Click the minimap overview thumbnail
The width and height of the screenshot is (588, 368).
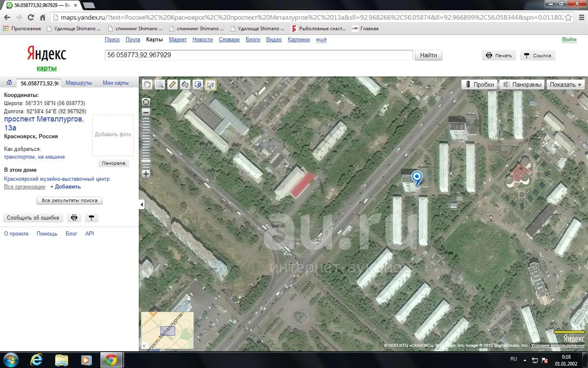click(168, 330)
